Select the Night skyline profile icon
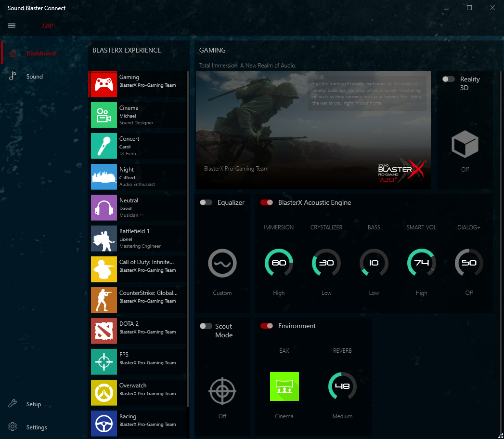 (x=104, y=177)
